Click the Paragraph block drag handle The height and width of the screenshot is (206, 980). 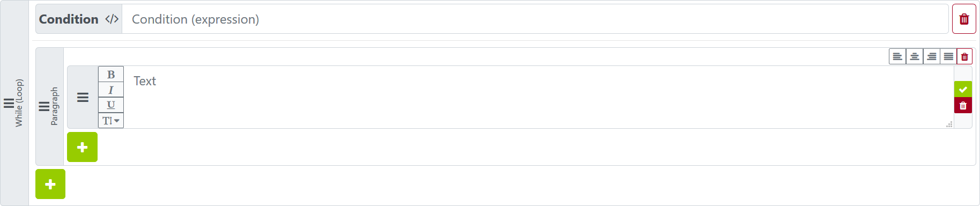[44, 106]
